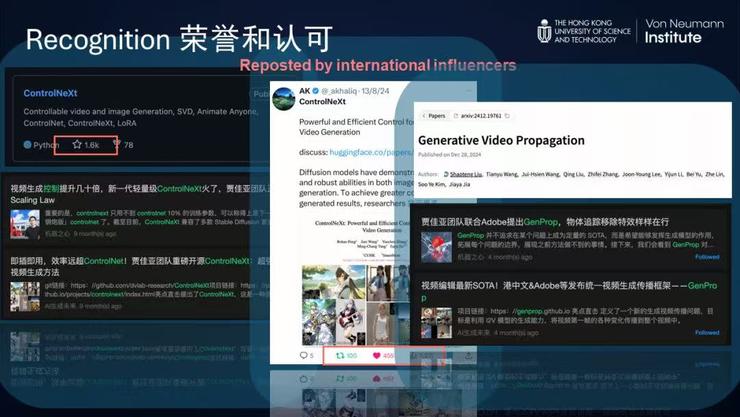Screen dimensions: 740x417
Task: Click author name Joon-Young Lee
Action: (x=641, y=174)
